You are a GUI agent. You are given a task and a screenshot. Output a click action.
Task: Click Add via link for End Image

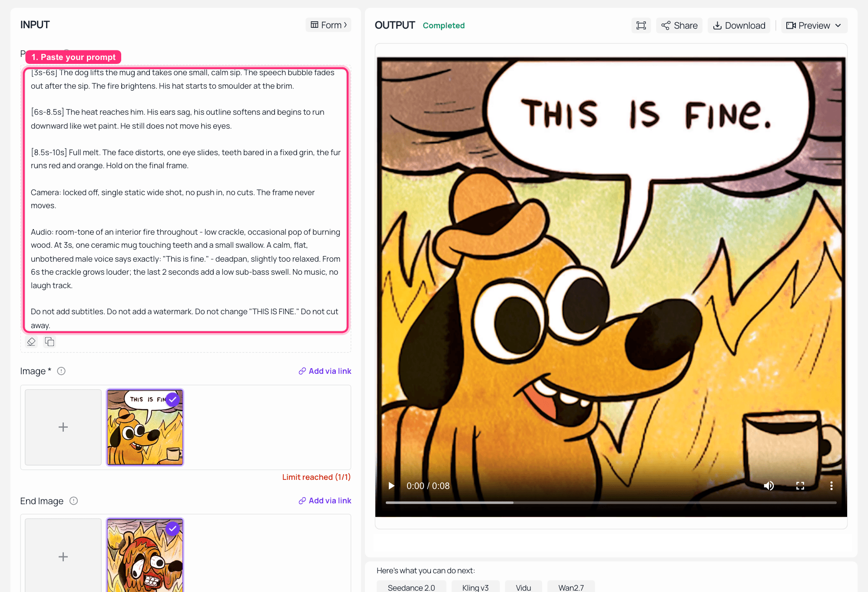325,500
